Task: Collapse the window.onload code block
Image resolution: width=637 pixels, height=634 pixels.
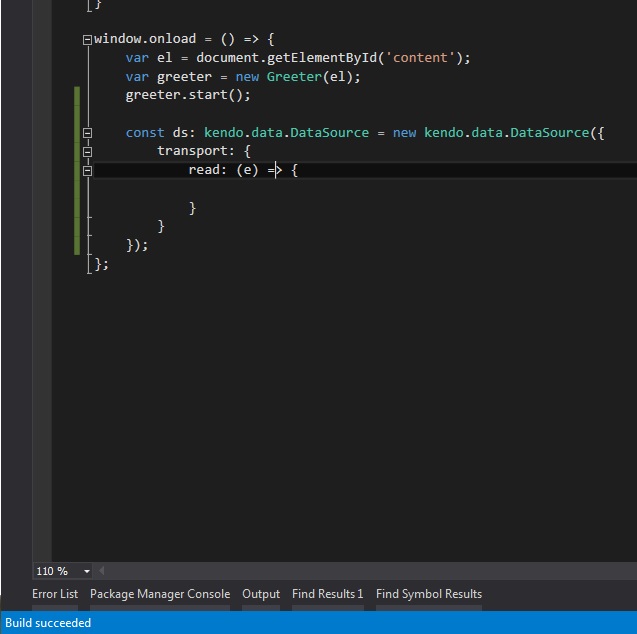Action: pos(87,40)
